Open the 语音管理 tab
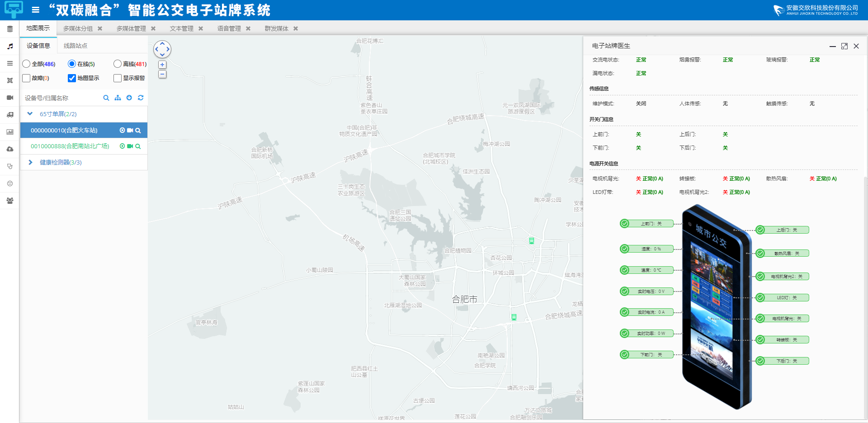The height and width of the screenshot is (423, 868). [229, 28]
